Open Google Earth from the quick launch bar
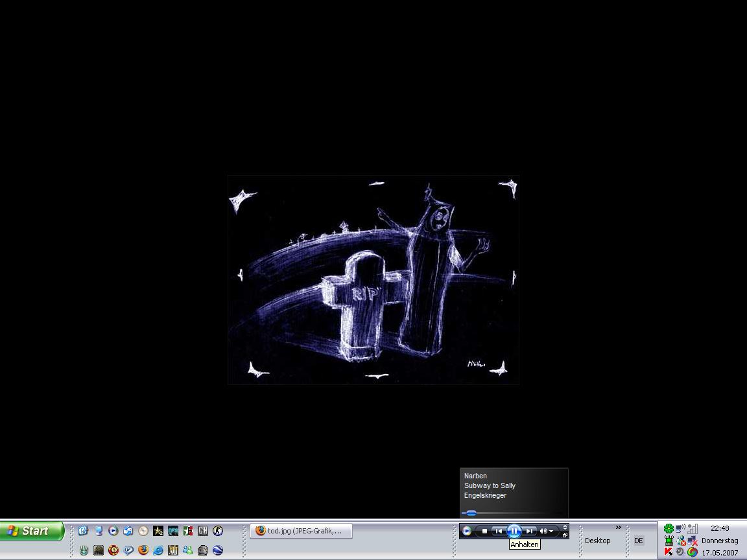 point(218,550)
